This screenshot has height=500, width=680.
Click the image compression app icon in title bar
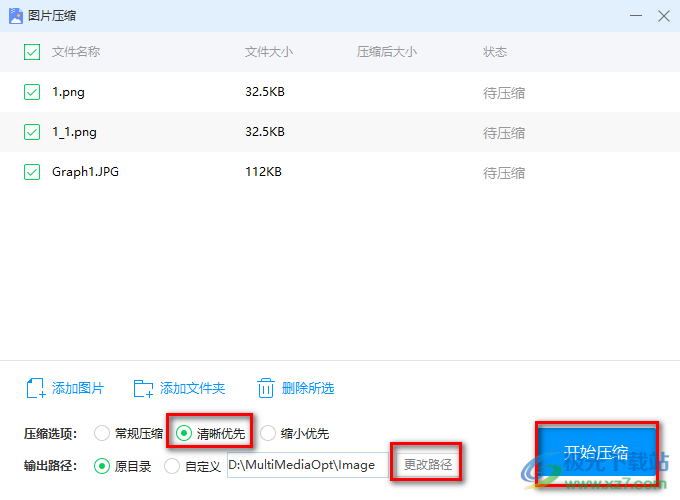point(16,16)
